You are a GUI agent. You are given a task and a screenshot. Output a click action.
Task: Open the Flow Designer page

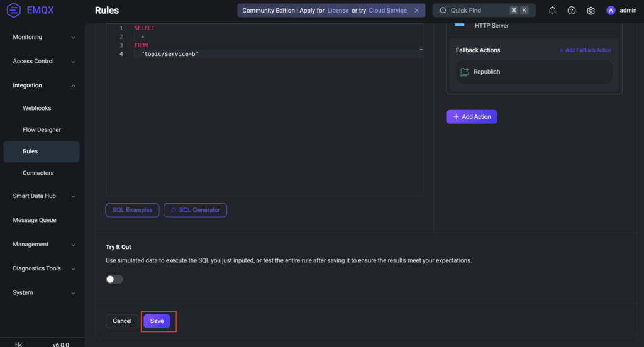pyautogui.click(x=42, y=130)
